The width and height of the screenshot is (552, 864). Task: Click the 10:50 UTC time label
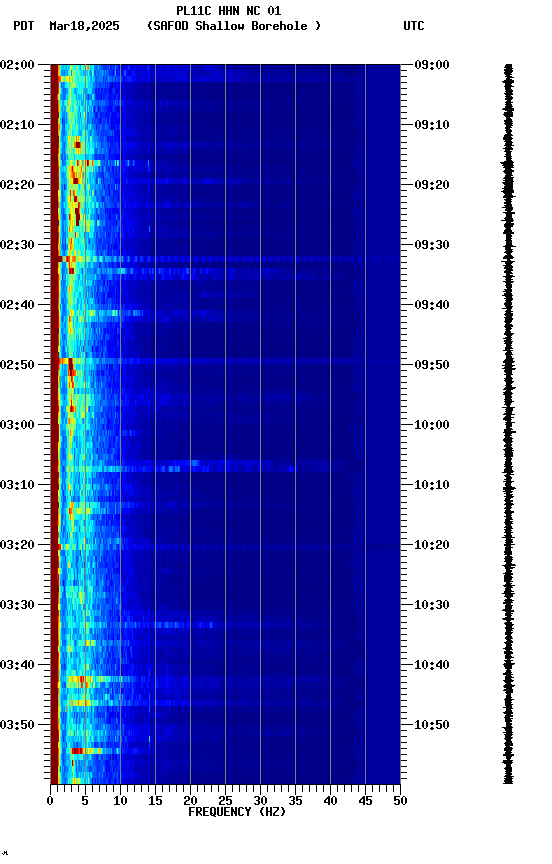(432, 725)
